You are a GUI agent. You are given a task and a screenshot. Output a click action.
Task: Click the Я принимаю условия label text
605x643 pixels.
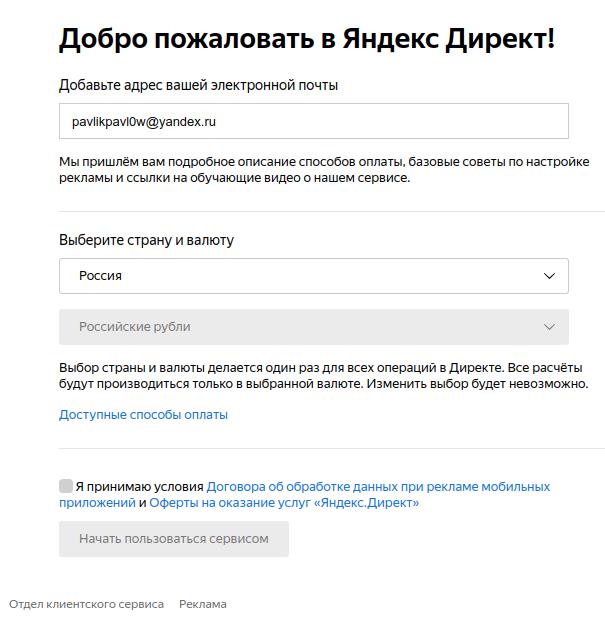[x=139, y=487]
